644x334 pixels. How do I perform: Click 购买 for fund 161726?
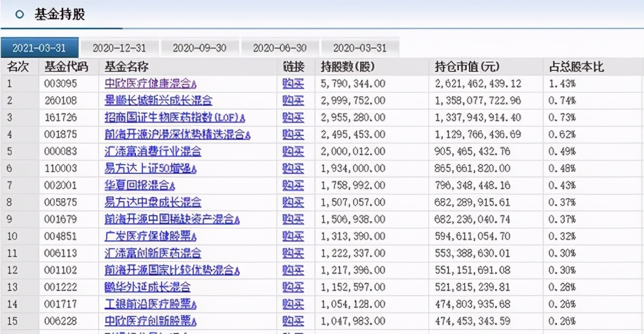point(293,118)
